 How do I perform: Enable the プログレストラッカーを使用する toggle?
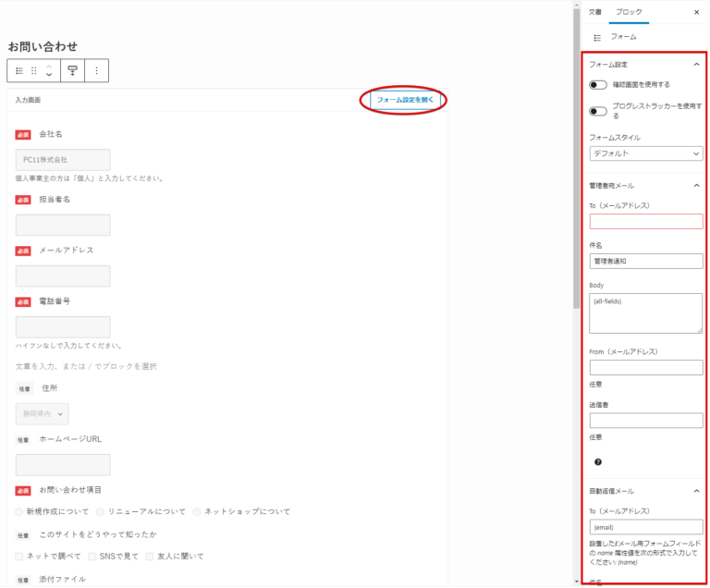598,111
